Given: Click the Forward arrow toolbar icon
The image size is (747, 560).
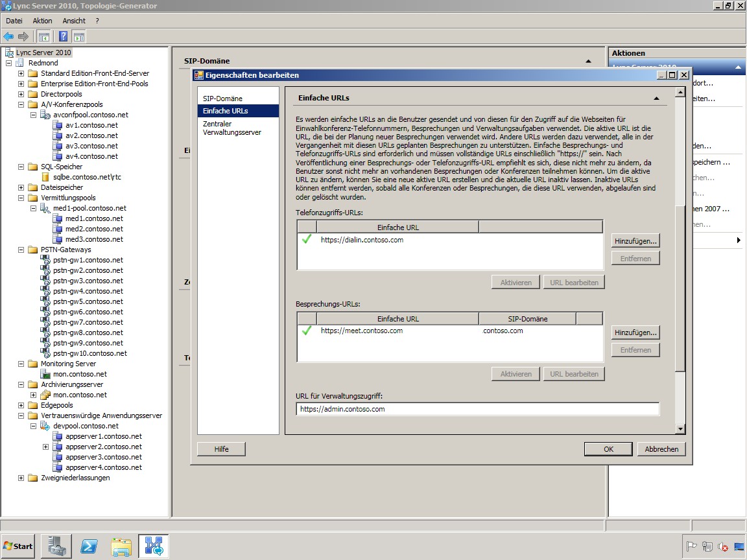Looking at the screenshot, I should pyautogui.click(x=23, y=37).
